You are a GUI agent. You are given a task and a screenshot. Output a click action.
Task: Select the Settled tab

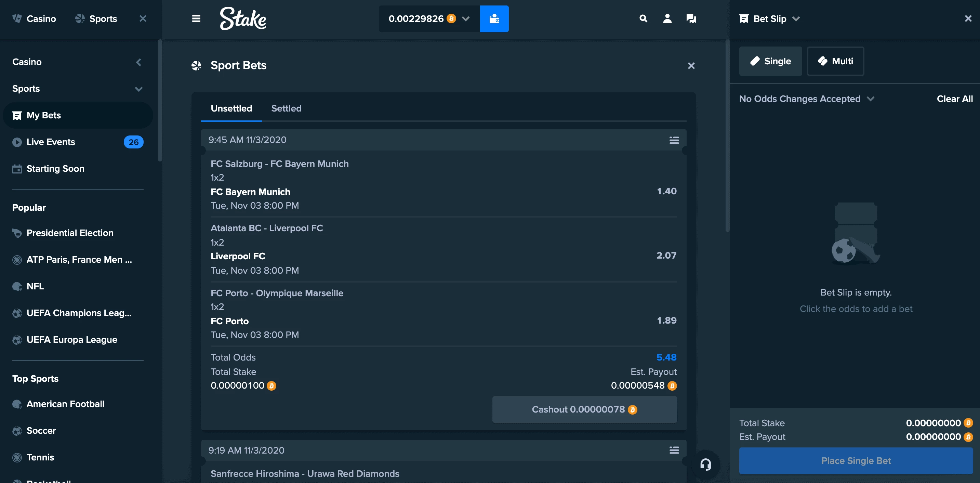(286, 108)
